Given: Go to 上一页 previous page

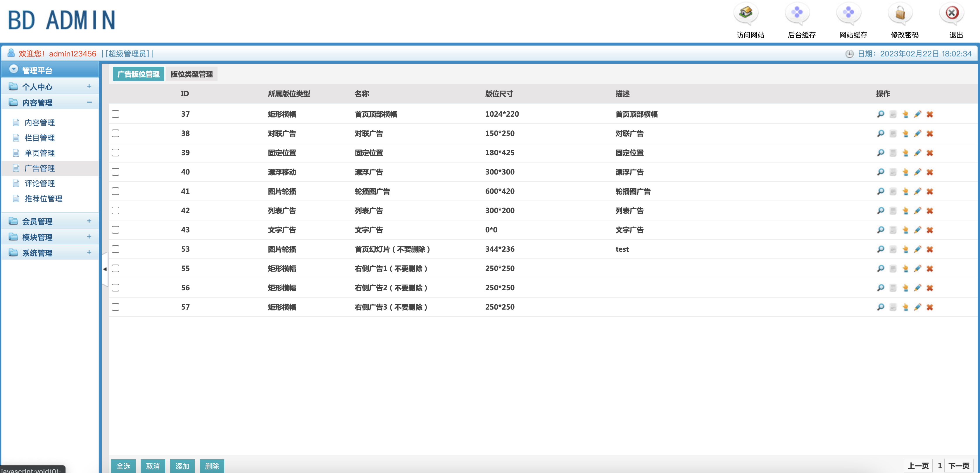Looking at the screenshot, I should point(918,466).
